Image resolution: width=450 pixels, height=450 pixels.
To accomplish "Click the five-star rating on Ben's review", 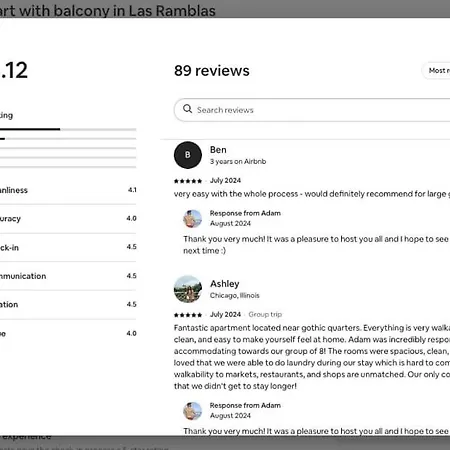I will [188, 181].
